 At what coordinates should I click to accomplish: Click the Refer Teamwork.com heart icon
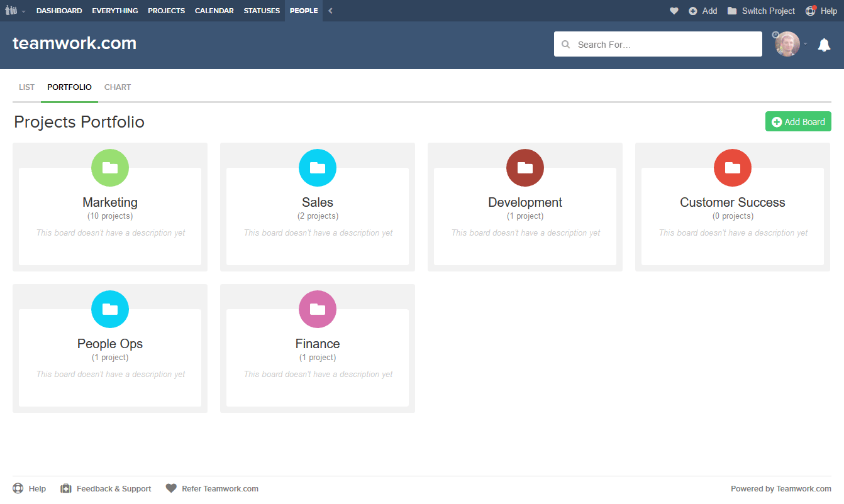pyautogui.click(x=171, y=488)
